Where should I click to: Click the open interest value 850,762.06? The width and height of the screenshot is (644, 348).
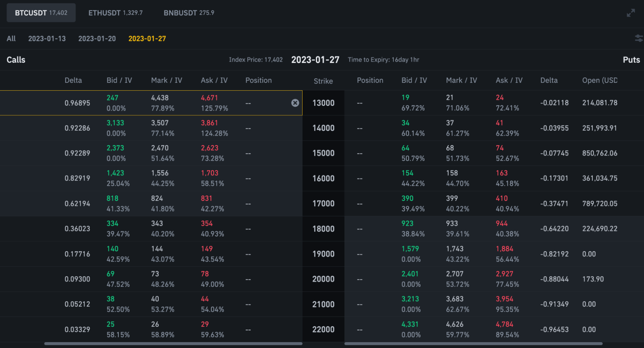[600, 153]
